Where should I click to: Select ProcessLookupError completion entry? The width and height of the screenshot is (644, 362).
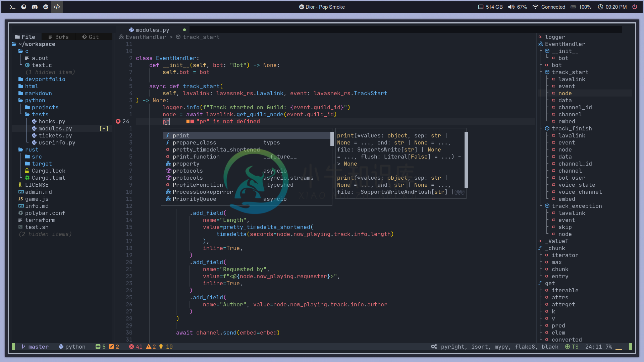coord(247,192)
